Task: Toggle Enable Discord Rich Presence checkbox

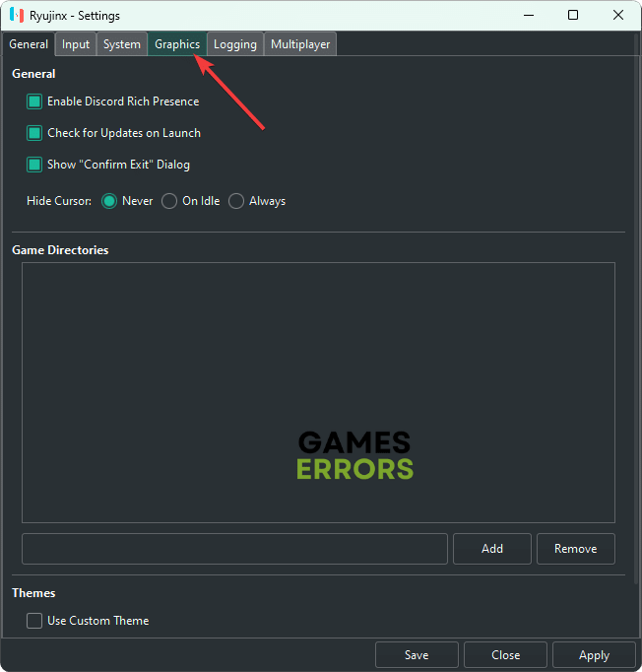Action: (x=34, y=101)
